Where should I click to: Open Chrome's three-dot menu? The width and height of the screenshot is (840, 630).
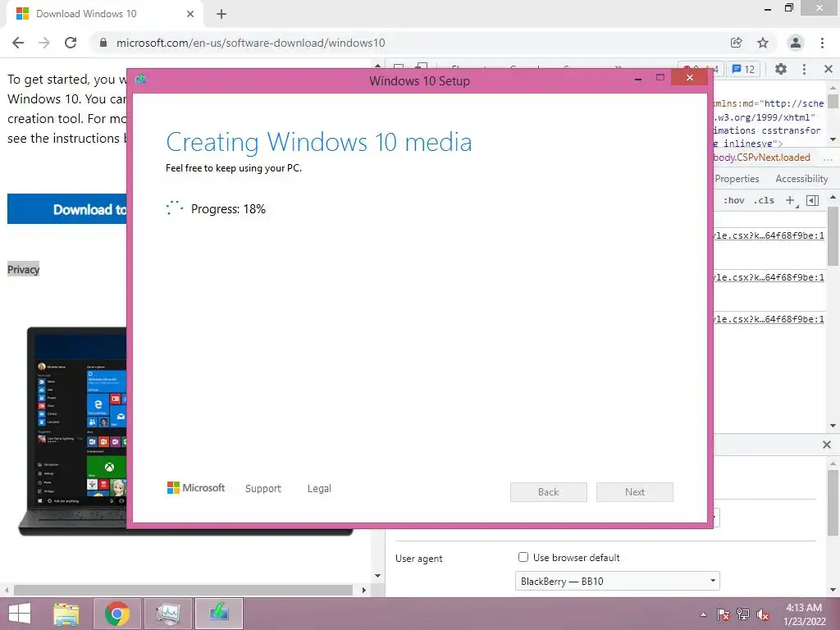coord(822,43)
